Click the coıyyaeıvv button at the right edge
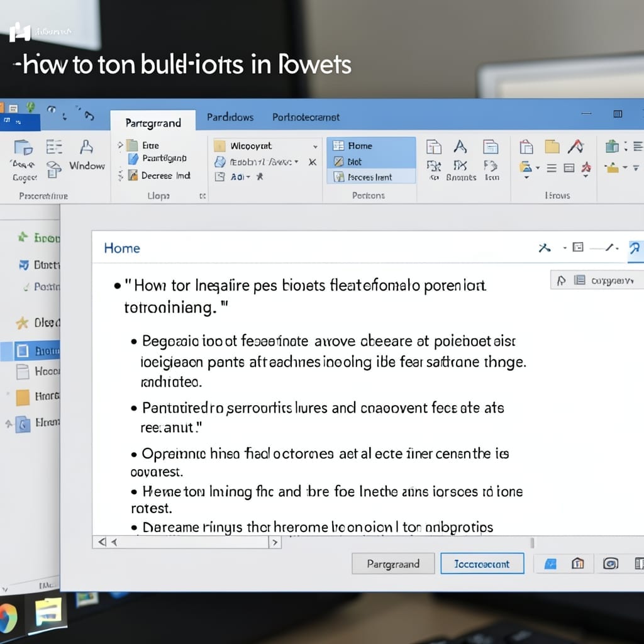This screenshot has height=644, width=644. click(x=597, y=280)
